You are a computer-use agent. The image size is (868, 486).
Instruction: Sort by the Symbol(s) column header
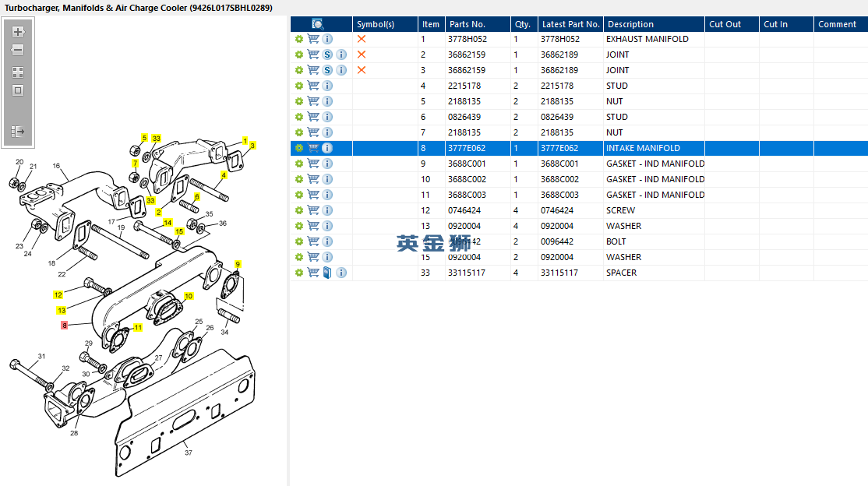385,24
